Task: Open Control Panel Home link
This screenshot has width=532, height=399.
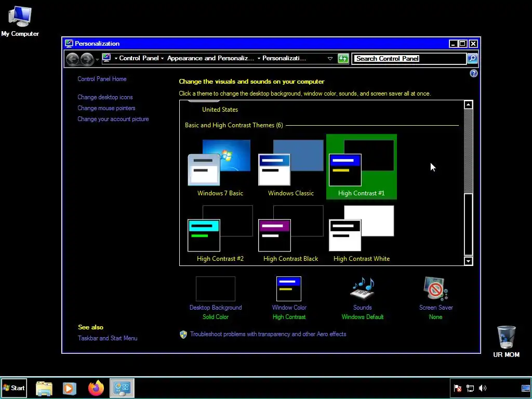Action: point(102,79)
